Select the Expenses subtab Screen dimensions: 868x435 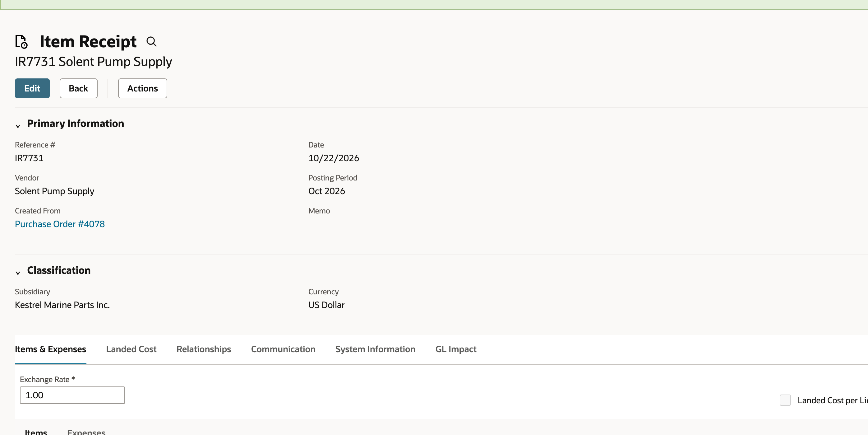[86, 432]
